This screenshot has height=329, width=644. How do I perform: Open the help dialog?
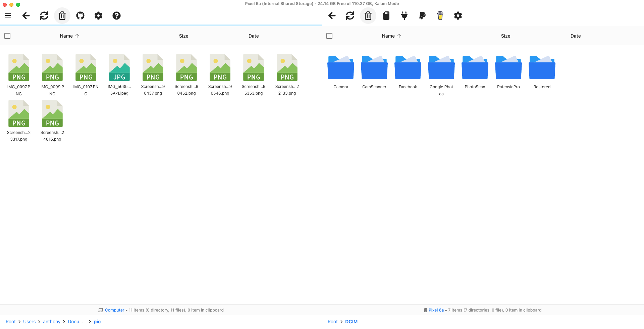116,15
